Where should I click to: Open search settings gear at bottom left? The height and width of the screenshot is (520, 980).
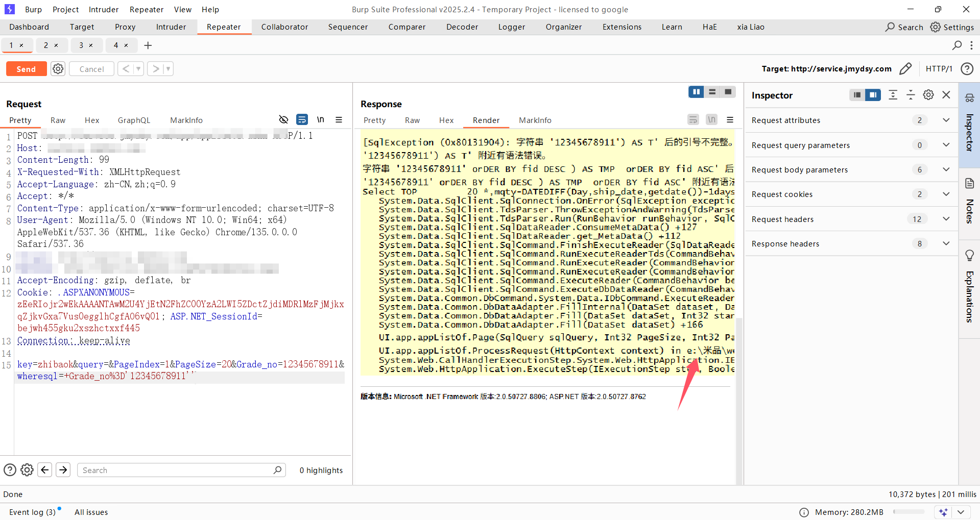point(27,470)
